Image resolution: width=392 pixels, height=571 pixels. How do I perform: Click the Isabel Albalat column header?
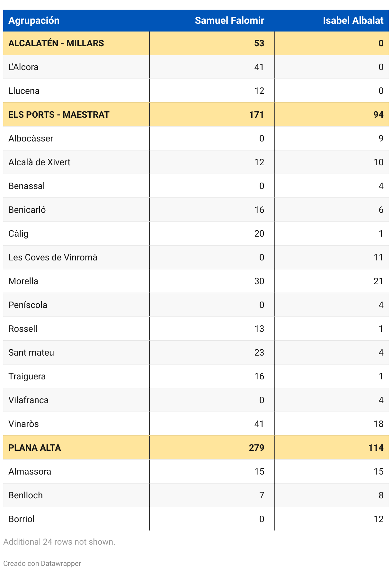[x=353, y=21]
